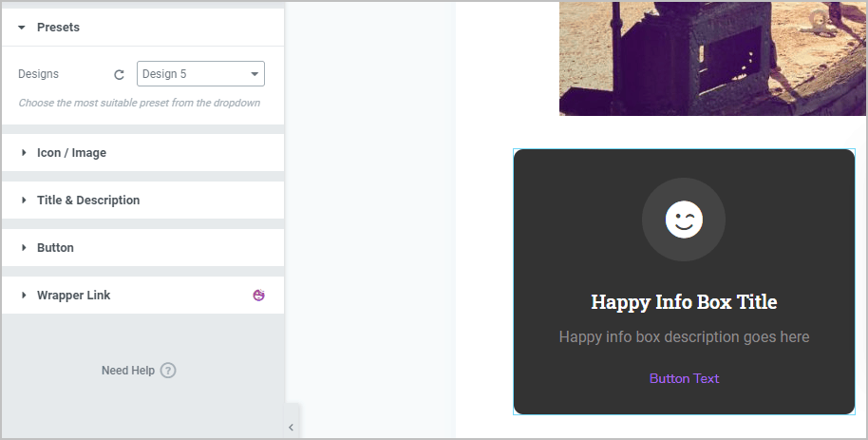
Task: Click the reset designs refresh icon
Action: click(x=119, y=74)
